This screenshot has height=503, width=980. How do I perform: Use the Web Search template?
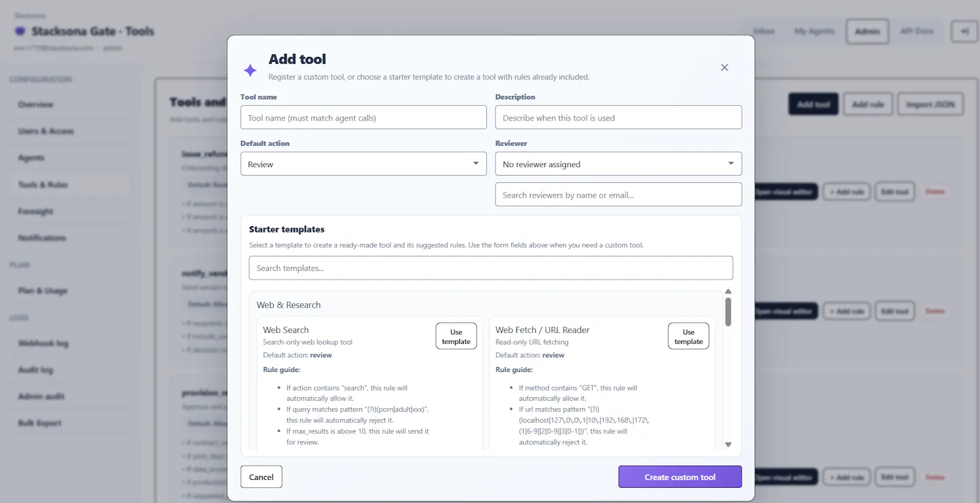456,336
